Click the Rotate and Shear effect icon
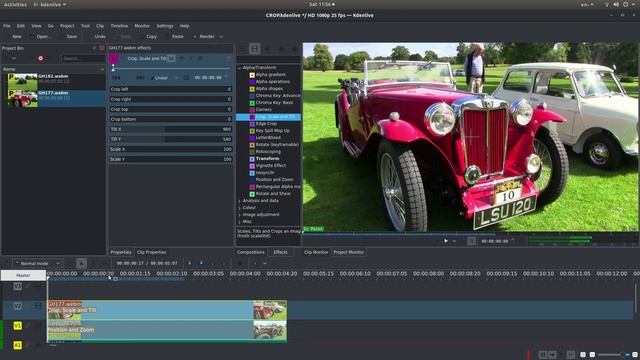This screenshot has width=640, height=360. pyautogui.click(x=252, y=194)
